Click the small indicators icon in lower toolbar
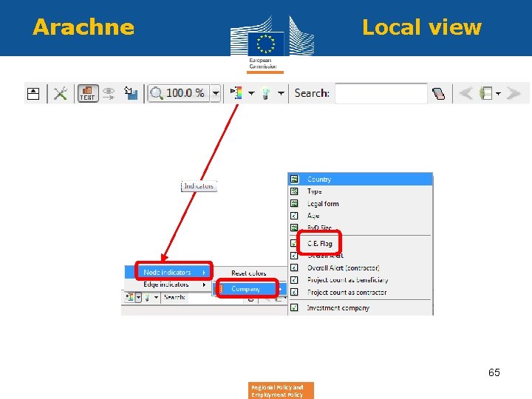Image resolution: width=532 pixels, height=399 pixels. [x=130, y=297]
